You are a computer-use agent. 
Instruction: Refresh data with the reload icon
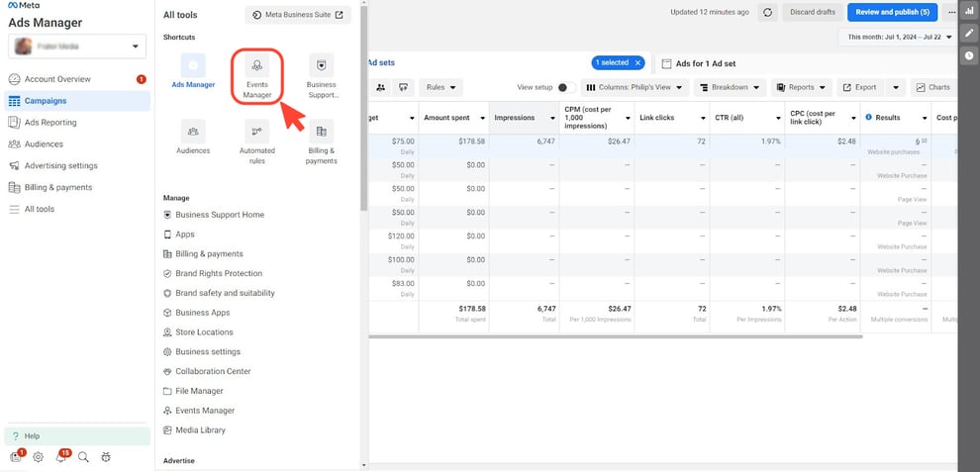(767, 12)
